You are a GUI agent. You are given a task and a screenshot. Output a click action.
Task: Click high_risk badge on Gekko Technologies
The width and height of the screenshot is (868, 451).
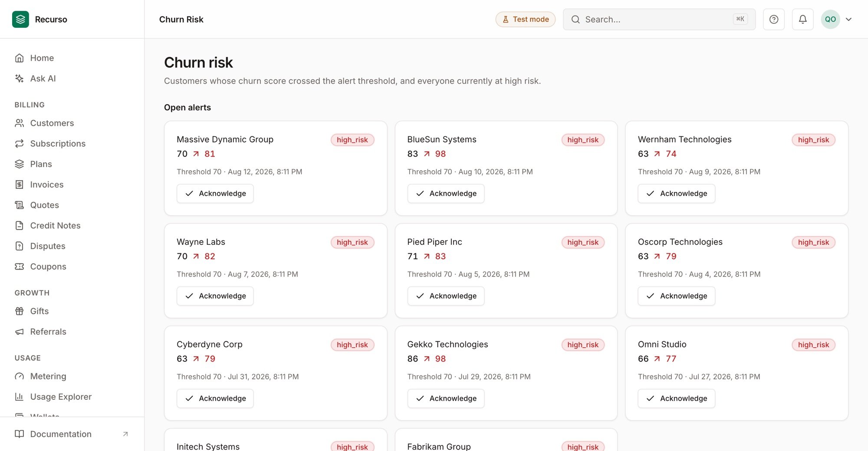click(x=583, y=345)
